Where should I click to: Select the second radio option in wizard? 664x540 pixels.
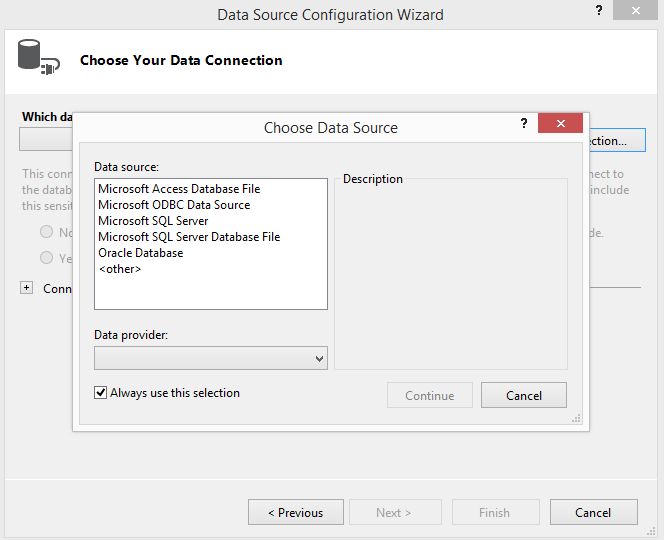(x=47, y=258)
